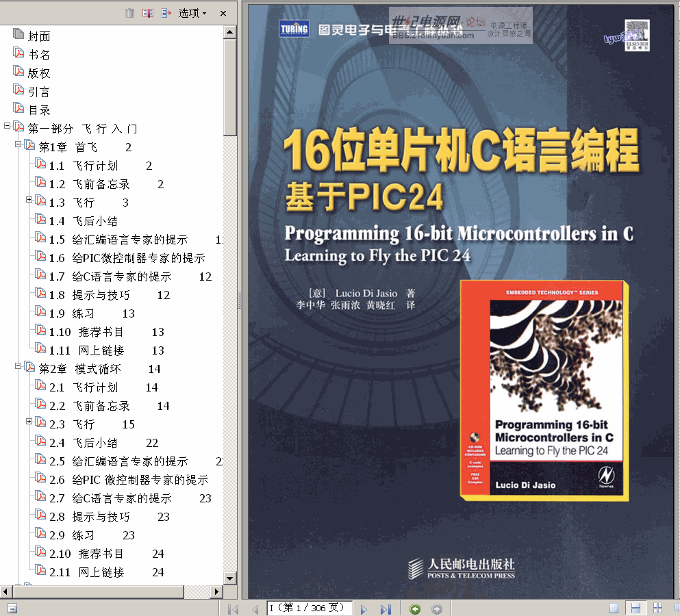Switch to continuous page layout
This screenshot has width=680, height=616.
pyautogui.click(x=635, y=608)
